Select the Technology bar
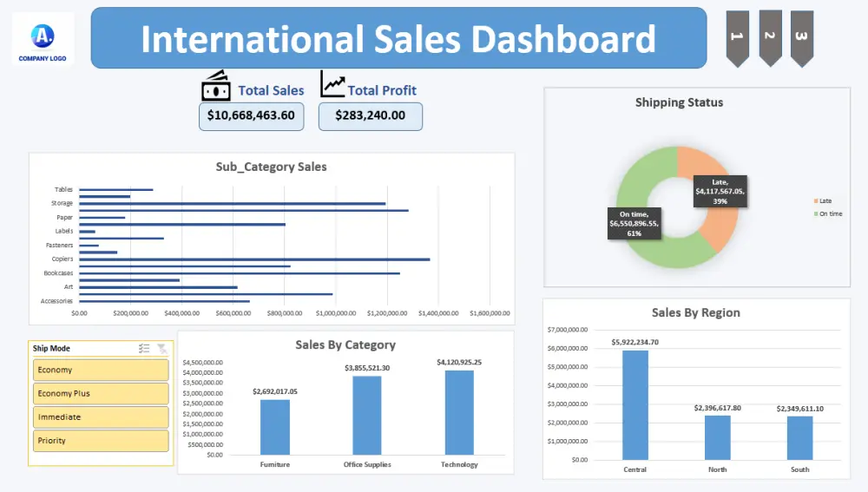This screenshot has width=868, height=492. pos(459,413)
